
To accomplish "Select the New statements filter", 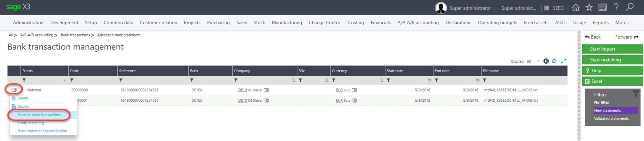I will 608,110.
